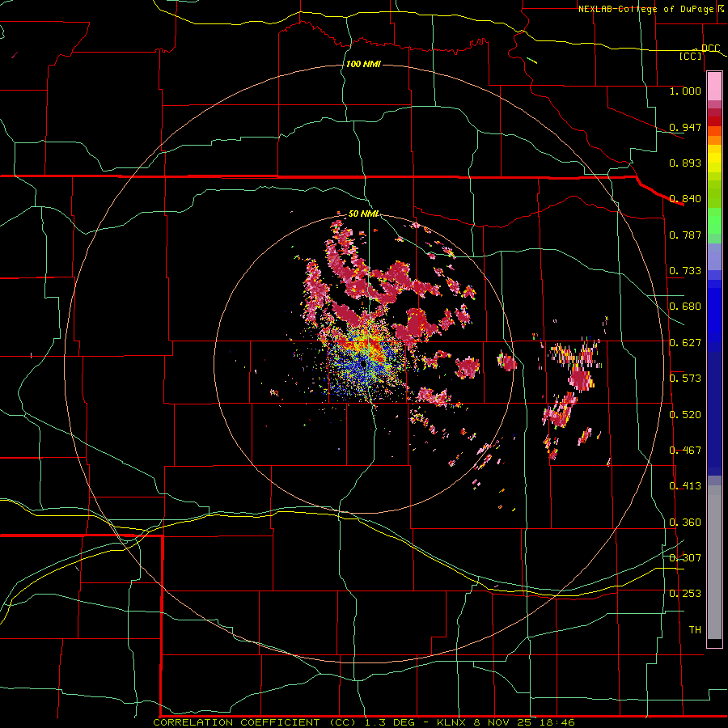
Task: Click the 0.253 scale value
Action: (685, 594)
